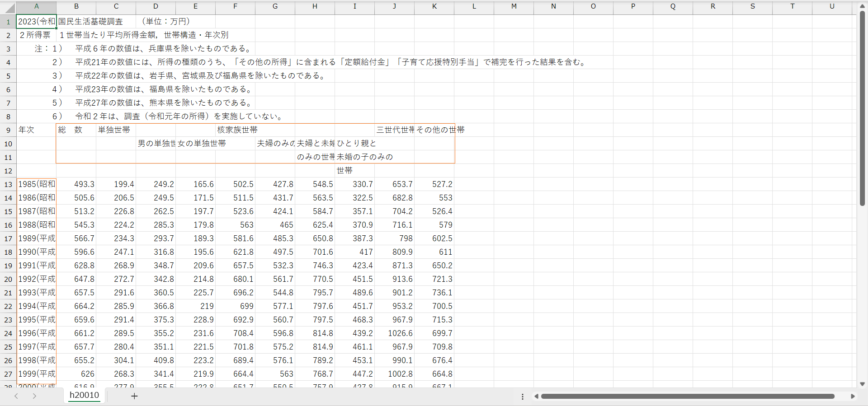The image size is (868, 406).
Task: Click the horizontal scrollbar left arrow
Action: [536, 397]
